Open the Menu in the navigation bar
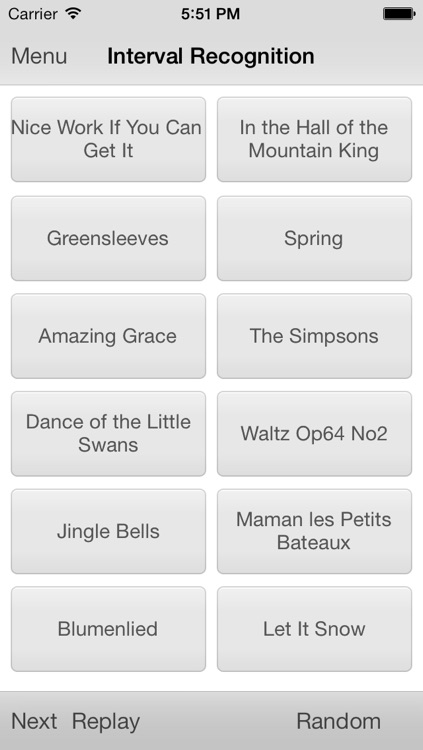This screenshot has width=423, height=750. coord(39,56)
